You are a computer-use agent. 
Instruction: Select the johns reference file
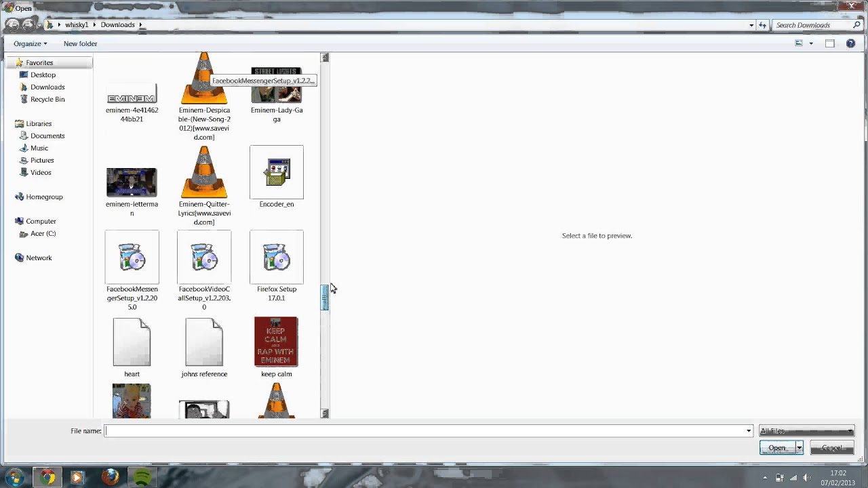204,348
